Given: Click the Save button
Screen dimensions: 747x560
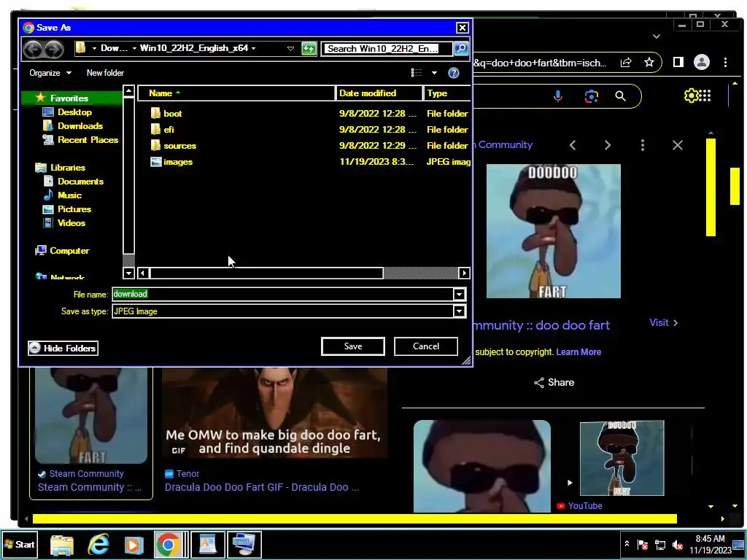Looking at the screenshot, I should (x=353, y=346).
